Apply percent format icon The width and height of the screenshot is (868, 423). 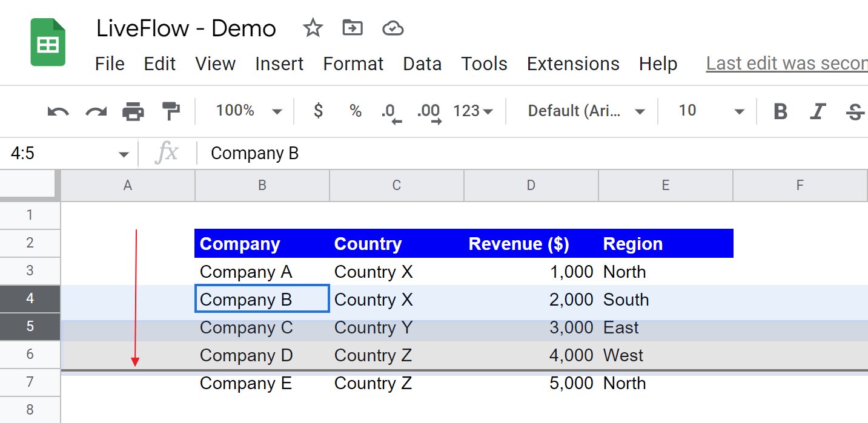pos(354,111)
